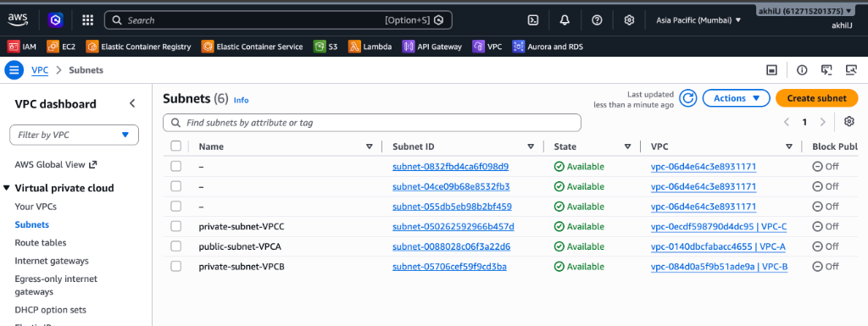Open EC2 shortcut in favorites bar

tap(61, 47)
